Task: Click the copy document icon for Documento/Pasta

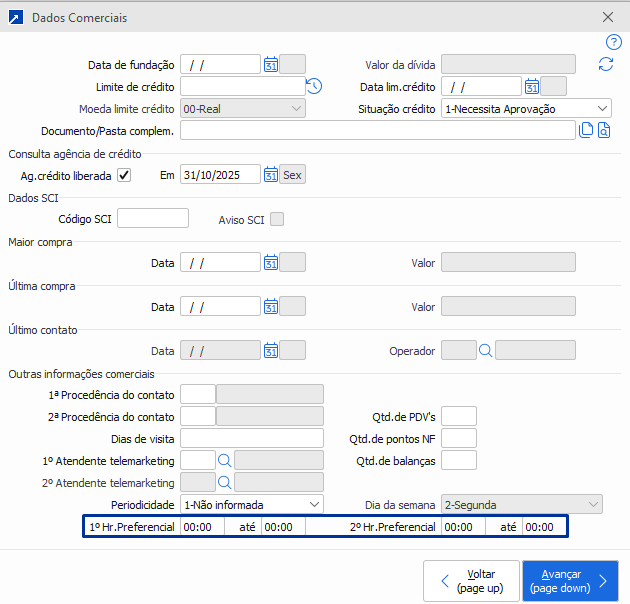Action: tap(587, 130)
